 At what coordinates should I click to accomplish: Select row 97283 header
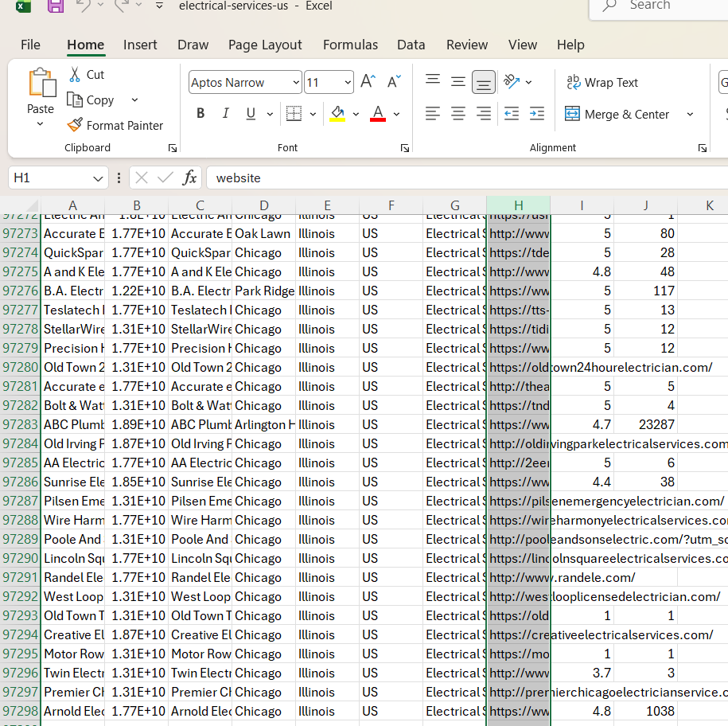(20, 424)
